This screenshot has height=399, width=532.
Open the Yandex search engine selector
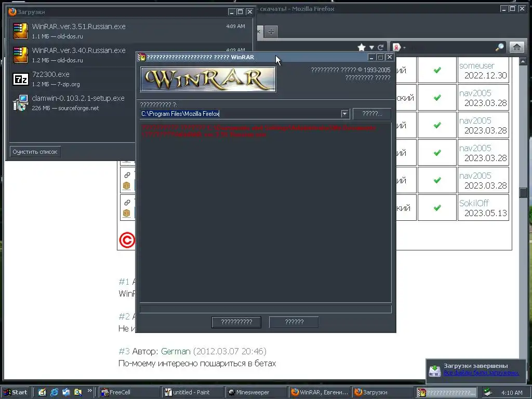click(x=398, y=47)
